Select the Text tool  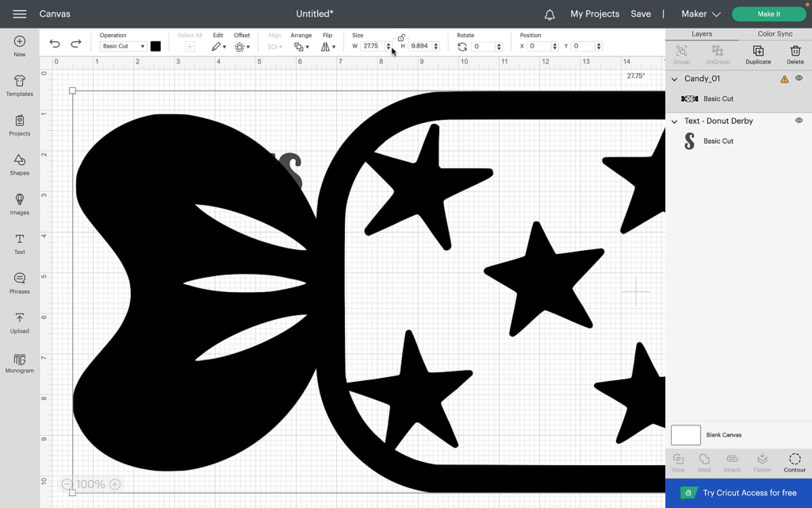(x=20, y=244)
